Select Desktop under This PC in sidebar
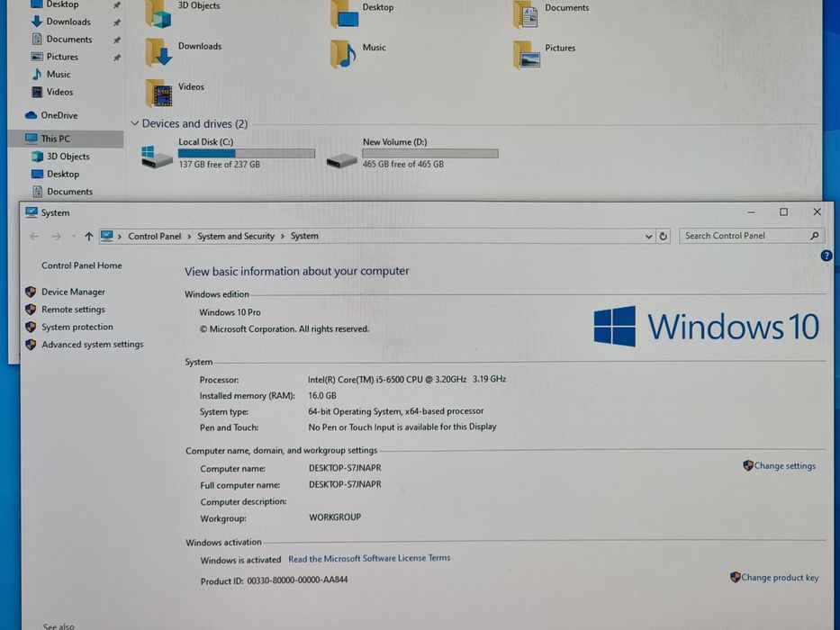The width and height of the screenshot is (840, 630). coord(63,174)
